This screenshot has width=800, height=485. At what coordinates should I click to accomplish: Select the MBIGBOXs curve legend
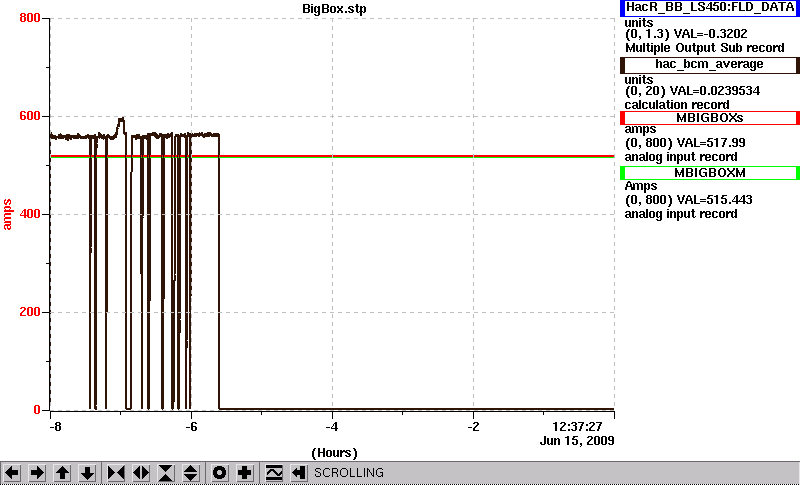[x=710, y=118]
